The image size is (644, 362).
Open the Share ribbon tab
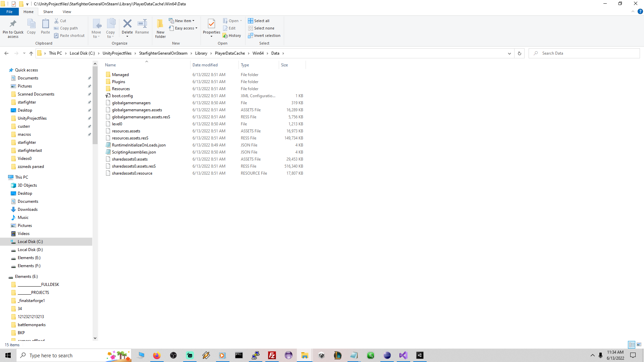click(x=48, y=12)
